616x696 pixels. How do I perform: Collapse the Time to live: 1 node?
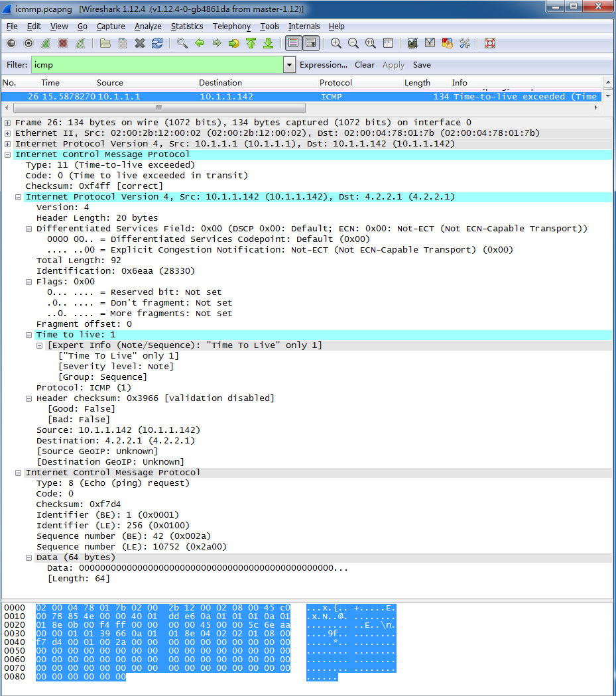[x=29, y=335]
